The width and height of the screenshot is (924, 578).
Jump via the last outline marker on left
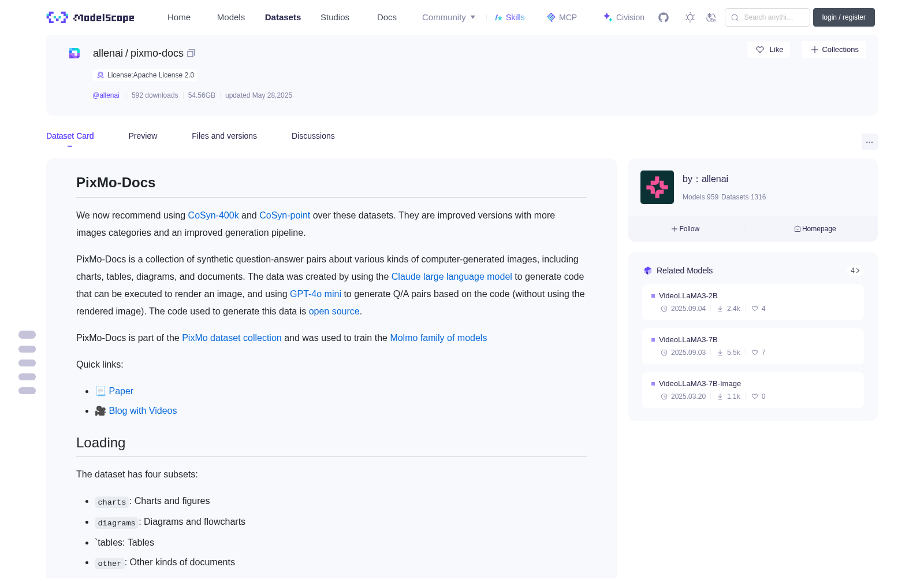[x=27, y=391]
